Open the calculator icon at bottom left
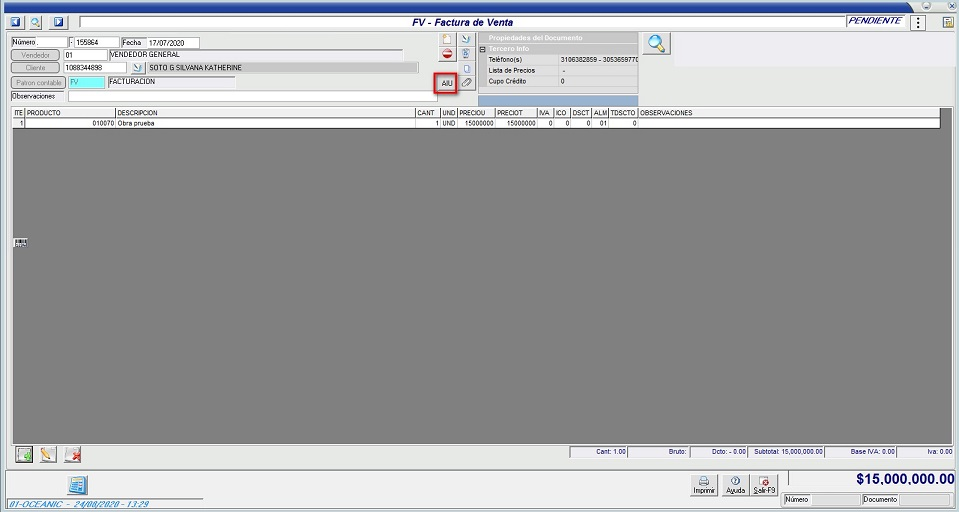The width and height of the screenshot is (959, 512). coord(77,485)
